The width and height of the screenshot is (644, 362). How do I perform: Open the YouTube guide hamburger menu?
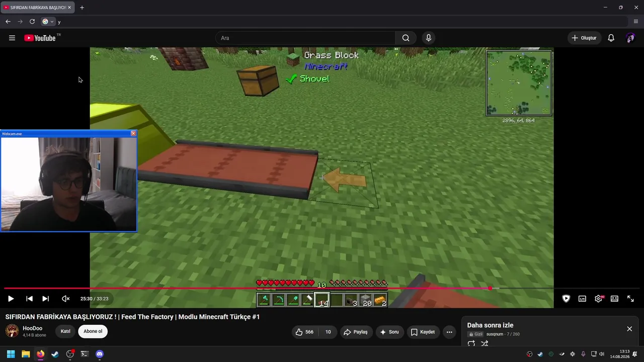coord(12,38)
